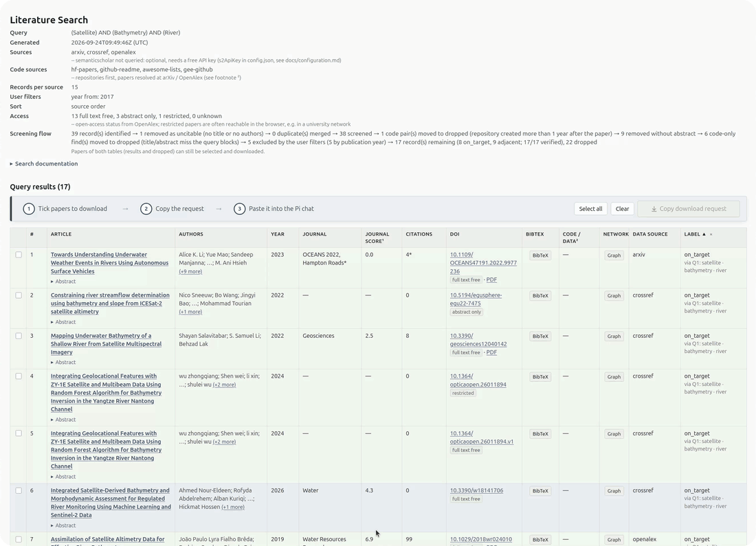The image size is (756, 546).
Task: Check the box for article 5
Action: coord(19,433)
